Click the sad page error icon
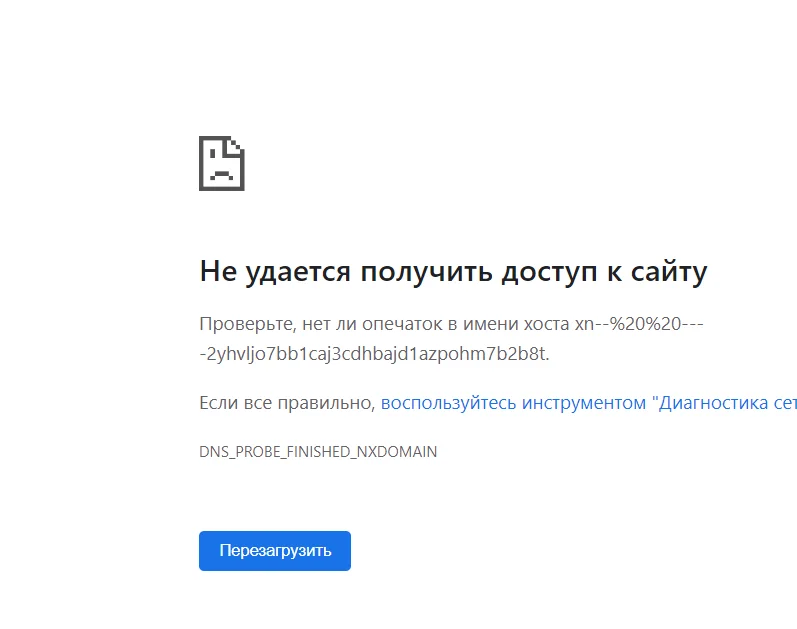This screenshot has height=629, width=797. 222,163
